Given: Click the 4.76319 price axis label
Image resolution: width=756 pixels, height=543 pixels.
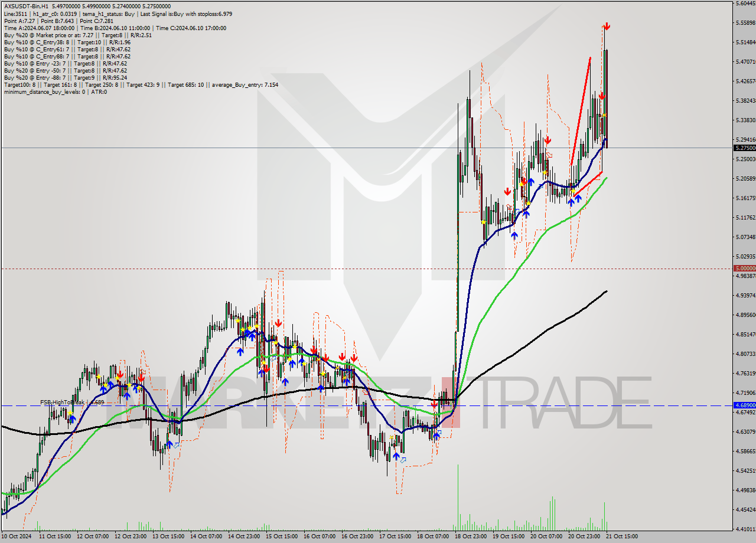Looking at the screenshot, I should pos(745,373).
